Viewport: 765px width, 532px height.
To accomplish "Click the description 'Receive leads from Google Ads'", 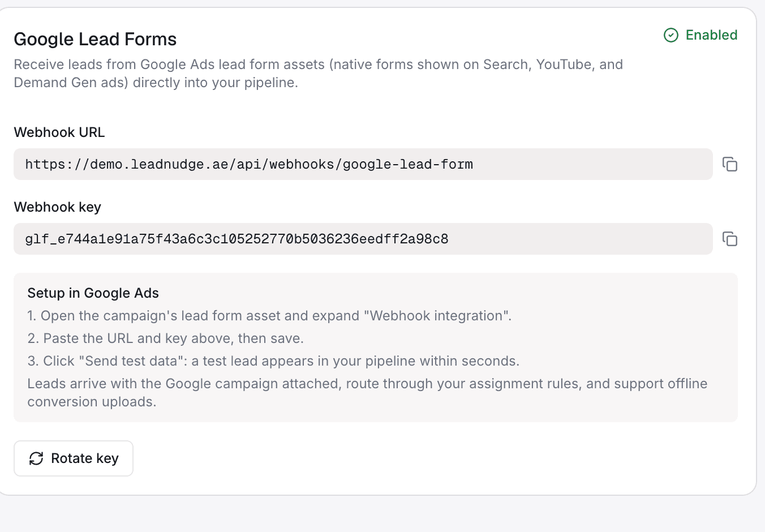I will [318, 74].
